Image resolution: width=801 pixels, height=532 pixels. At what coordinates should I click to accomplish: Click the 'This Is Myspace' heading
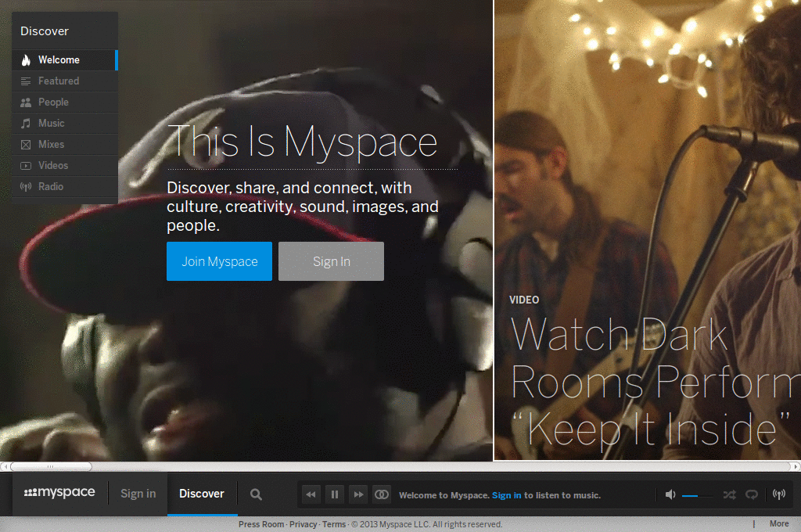tap(303, 142)
